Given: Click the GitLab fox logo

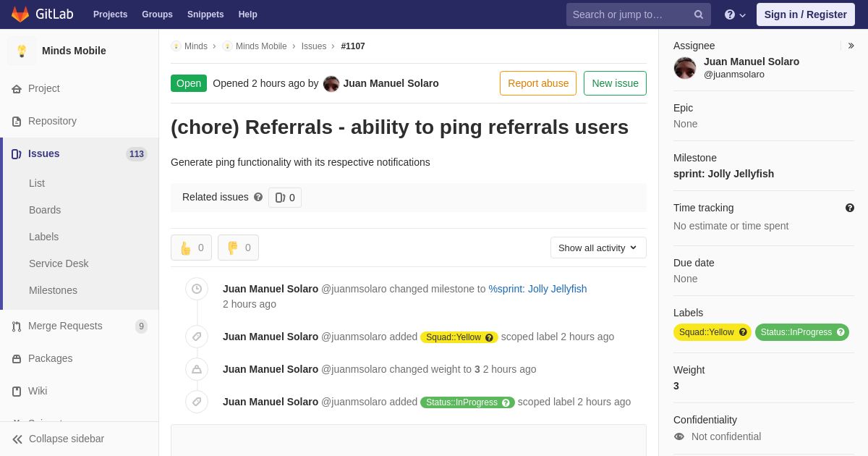Looking at the screenshot, I should [20, 14].
